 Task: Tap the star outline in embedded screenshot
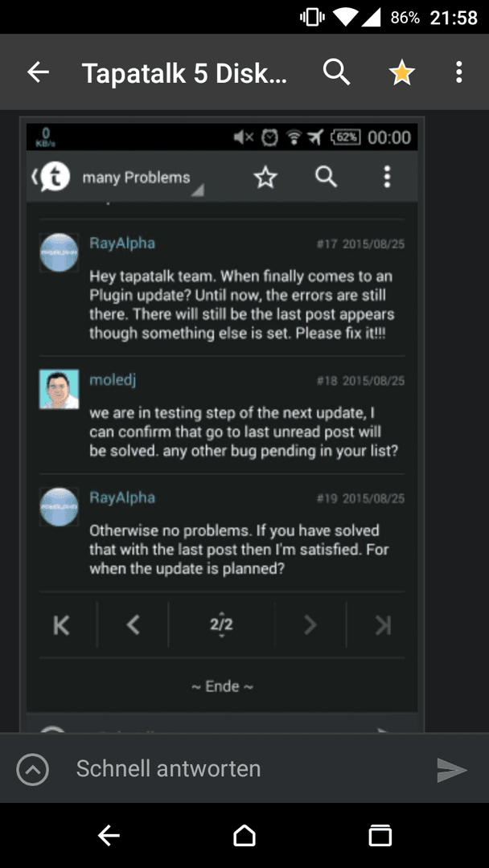pos(265,178)
